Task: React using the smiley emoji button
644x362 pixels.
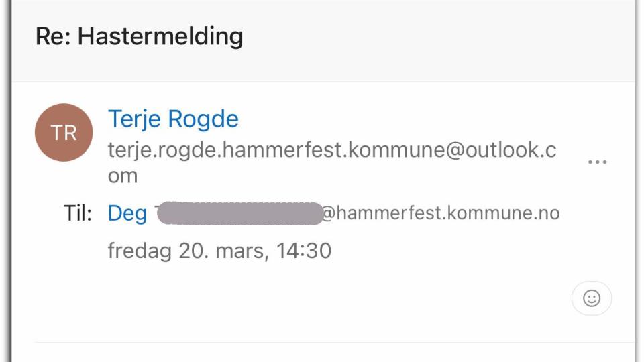Action: (591, 298)
